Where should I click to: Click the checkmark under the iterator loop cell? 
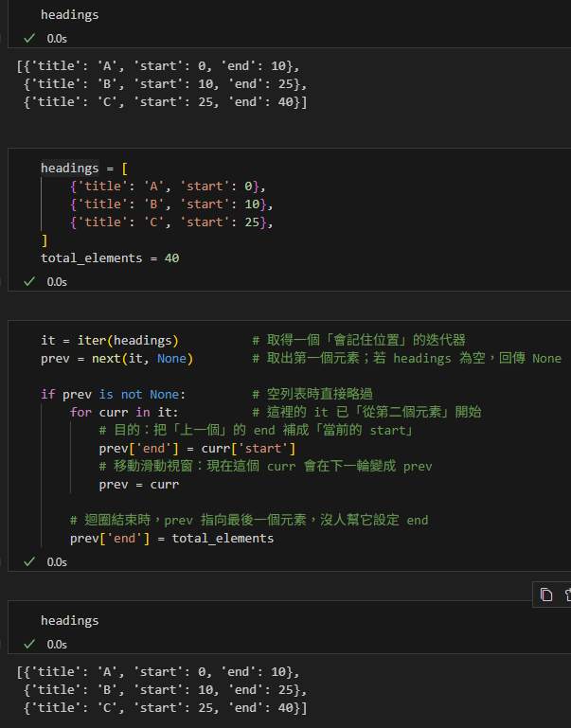[x=29, y=561]
